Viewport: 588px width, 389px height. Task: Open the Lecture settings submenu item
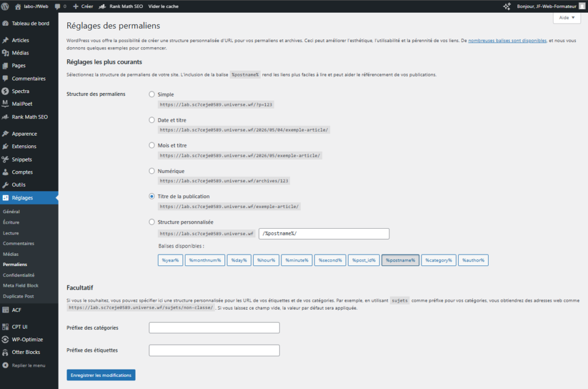(x=10, y=233)
